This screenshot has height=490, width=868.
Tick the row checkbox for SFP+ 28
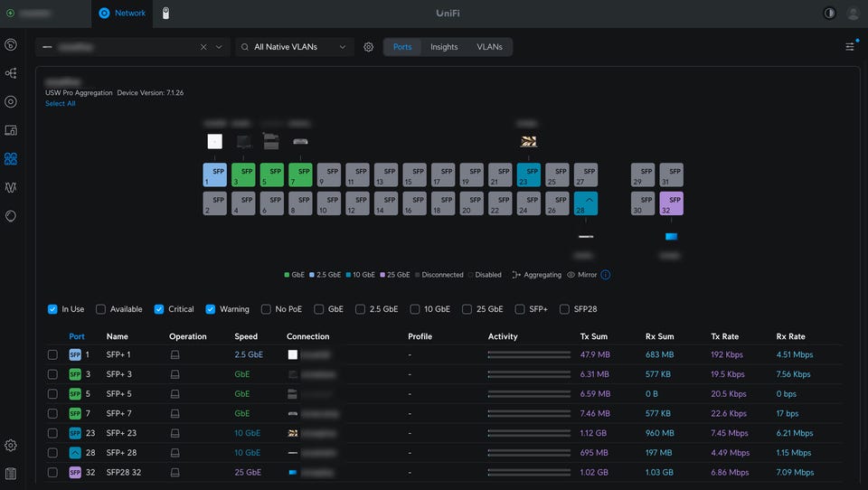click(x=53, y=453)
